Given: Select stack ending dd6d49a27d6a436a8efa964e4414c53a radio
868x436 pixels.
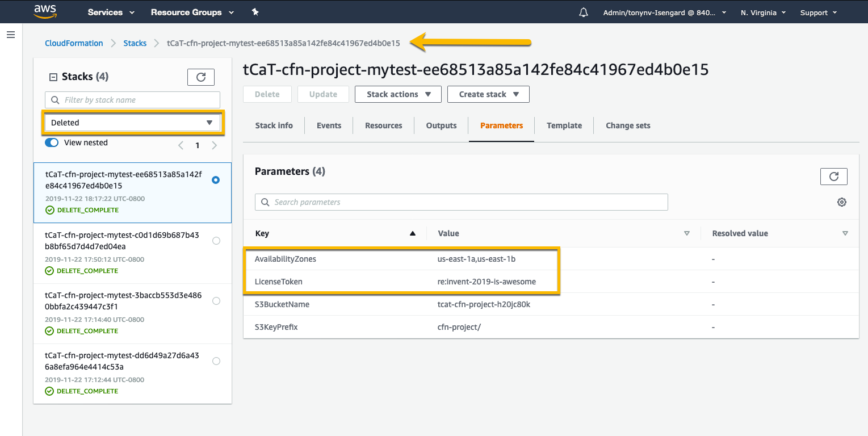Looking at the screenshot, I should pyautogui.click(x=216, y=361).
